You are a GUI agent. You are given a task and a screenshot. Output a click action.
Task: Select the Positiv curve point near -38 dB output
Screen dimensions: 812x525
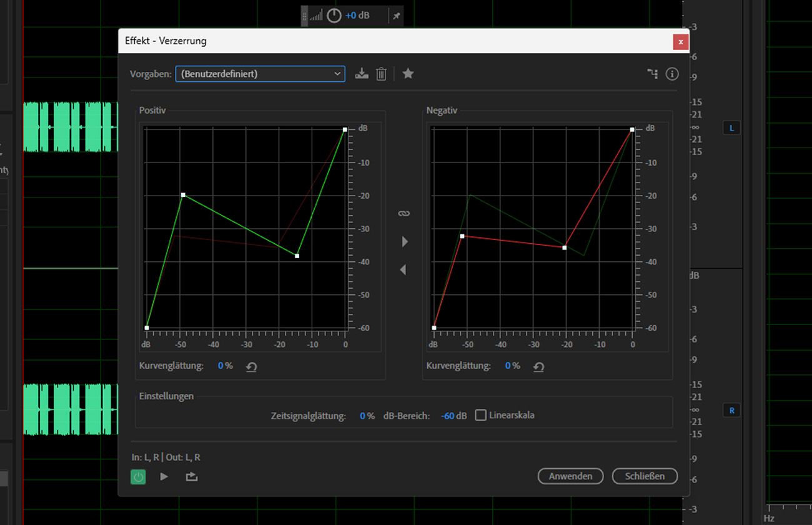[x=297, y=256]
